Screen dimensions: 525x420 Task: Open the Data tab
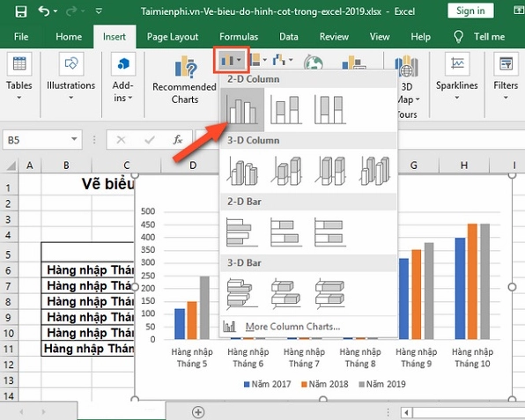(x=289, y=36)
